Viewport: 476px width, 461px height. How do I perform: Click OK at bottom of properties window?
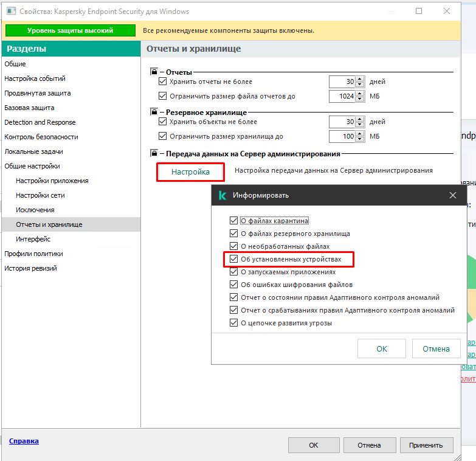[314, 445]
